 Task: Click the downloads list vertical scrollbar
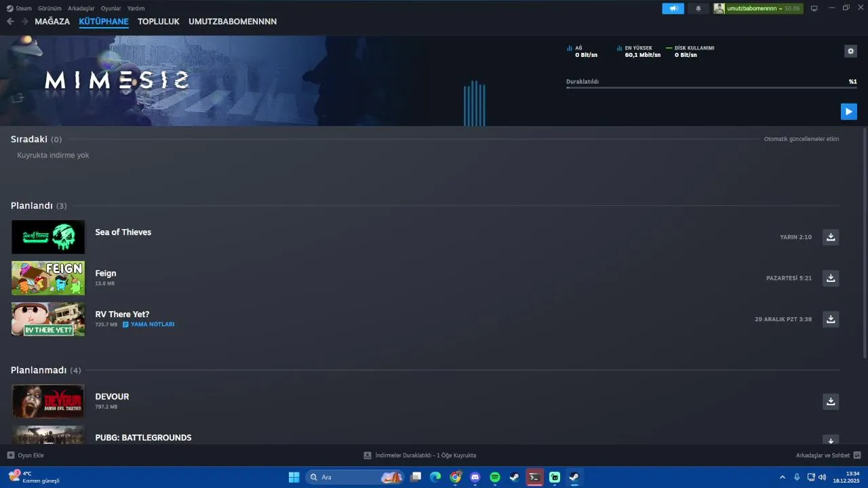(865, 243)
